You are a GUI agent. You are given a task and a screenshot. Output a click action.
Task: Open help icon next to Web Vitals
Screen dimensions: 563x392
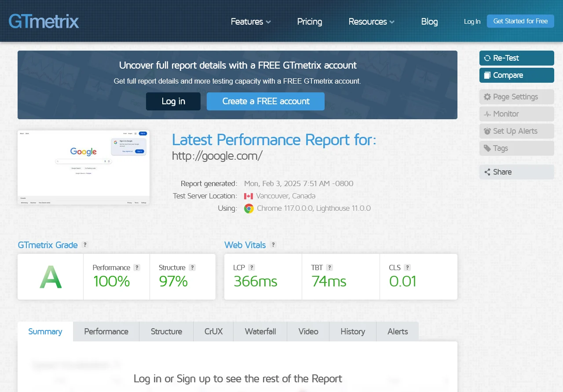(273, 245)
